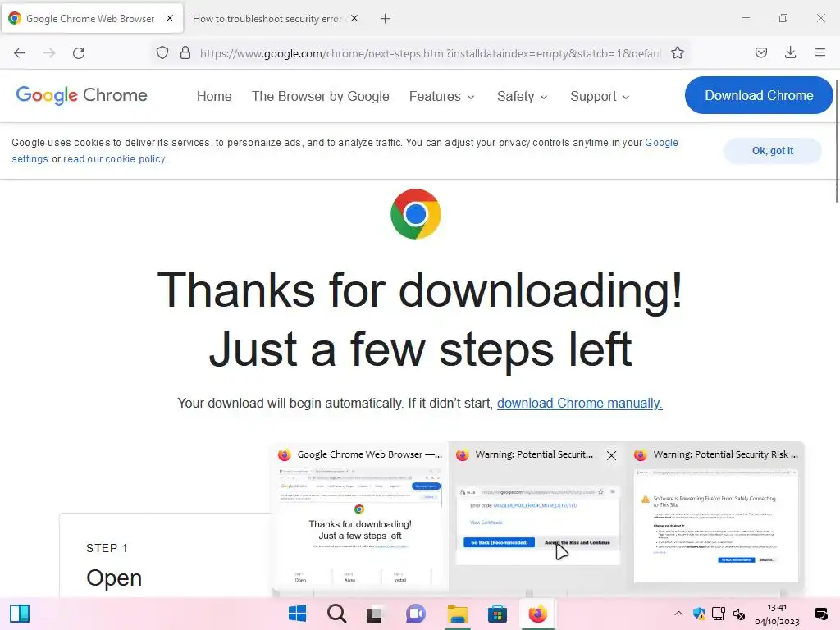Open the Home menu item

point(214,97)
